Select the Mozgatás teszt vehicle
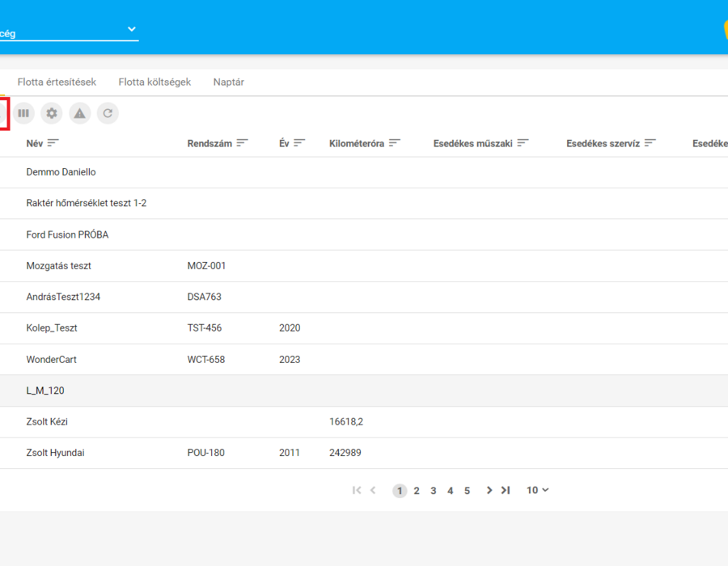 [x=58, y=266]
